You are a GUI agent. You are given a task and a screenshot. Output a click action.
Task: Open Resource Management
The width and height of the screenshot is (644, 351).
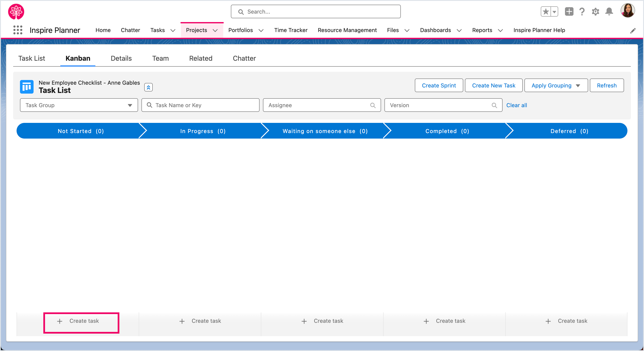coord(347,30)
